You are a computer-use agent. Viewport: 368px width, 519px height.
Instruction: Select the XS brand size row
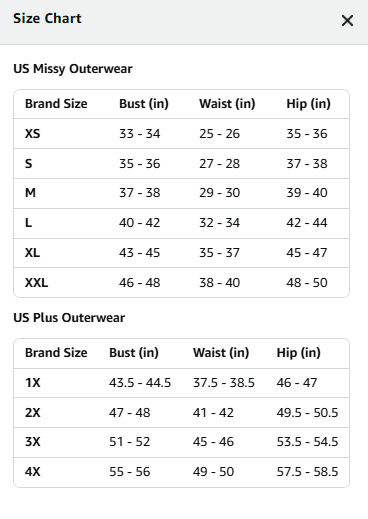pyautogui.click(x=181, y=134)
